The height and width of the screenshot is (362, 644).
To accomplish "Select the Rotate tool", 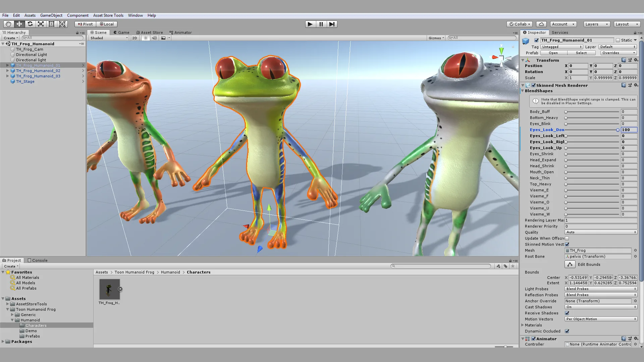I will click(30, 24).
